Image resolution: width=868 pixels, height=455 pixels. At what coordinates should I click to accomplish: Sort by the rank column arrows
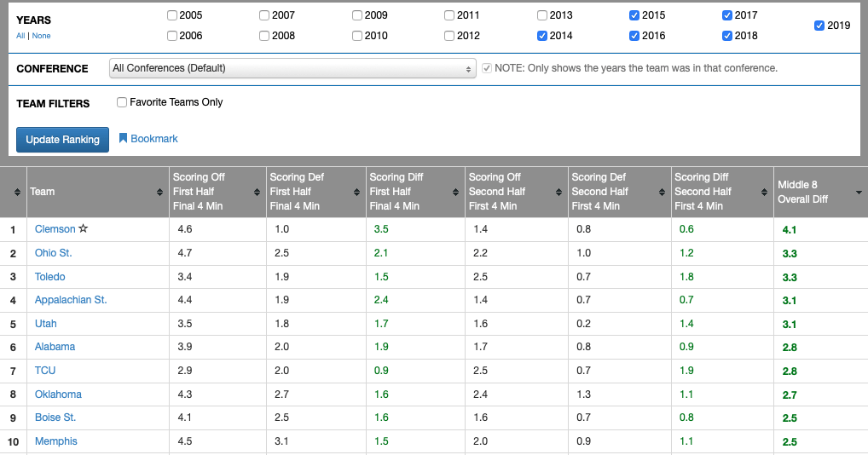(x=17, y=192)
